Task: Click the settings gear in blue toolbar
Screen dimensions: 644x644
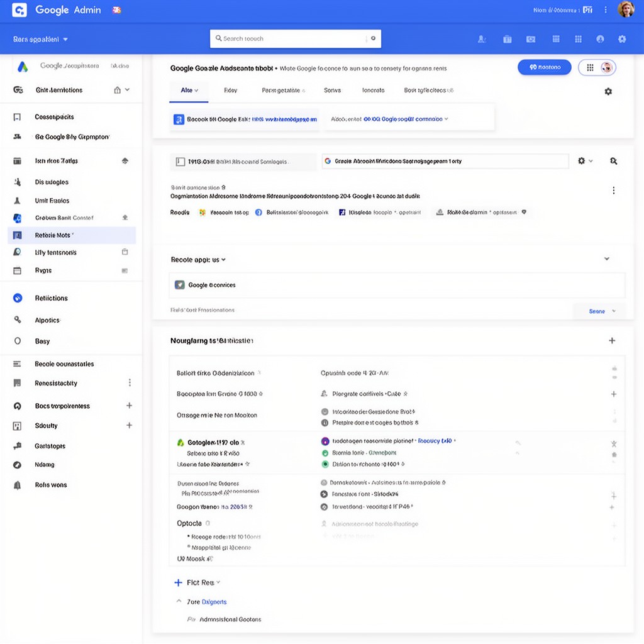Action: 622,39
